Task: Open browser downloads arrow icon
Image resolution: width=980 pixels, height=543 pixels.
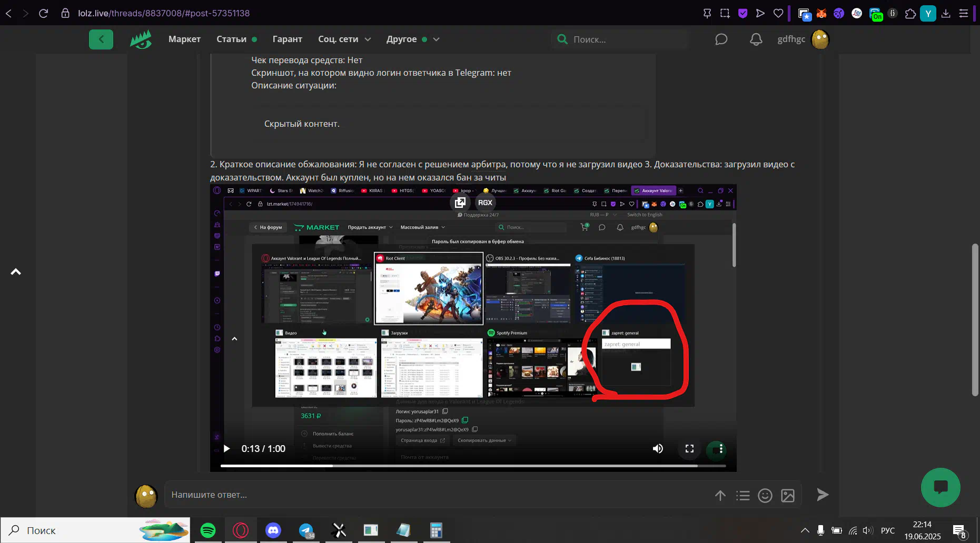Action: tap(946, 14)
